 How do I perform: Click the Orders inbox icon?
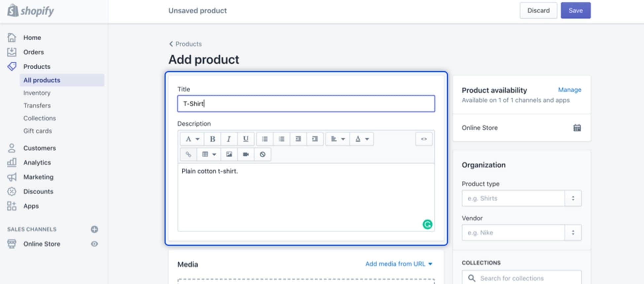pyautogui.click(x=12, y=52)
